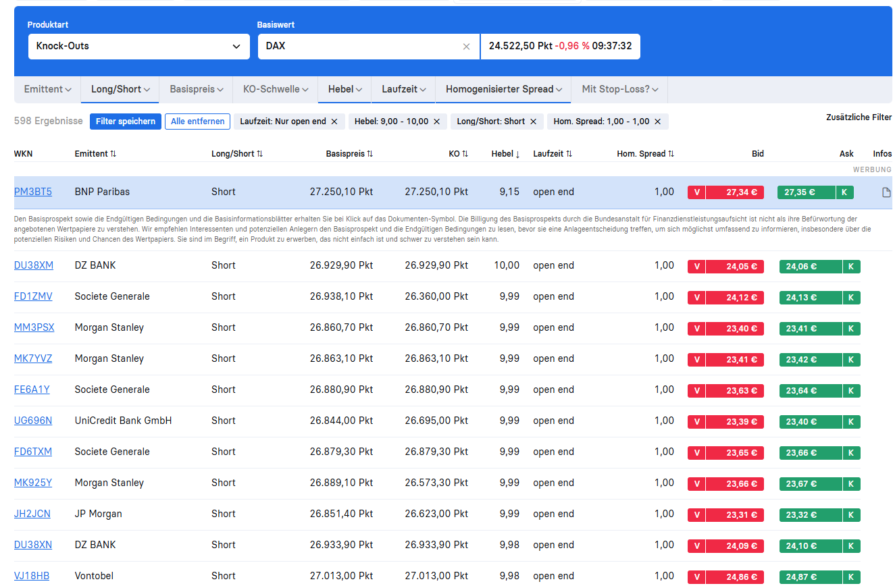Click the K buy icon for JH2JCN
This screenshot has width=893, height=588.
(x=851, y=514)
